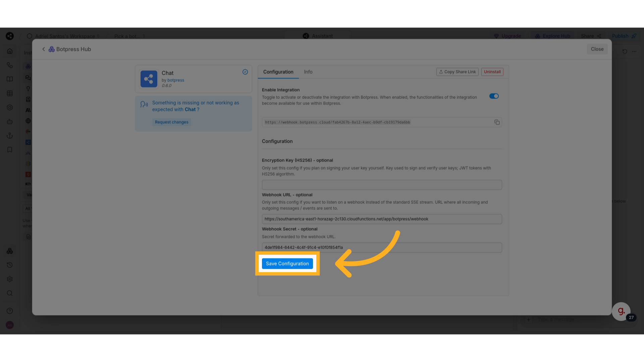The height and width of the screenshot is (362, 644).
Task: Click the Upgrade button in top bar
Action: (507, 36)
